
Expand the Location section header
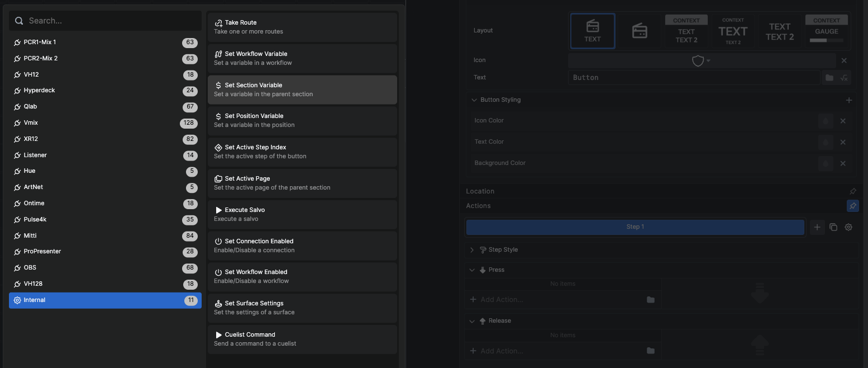(x=480, y=191)
